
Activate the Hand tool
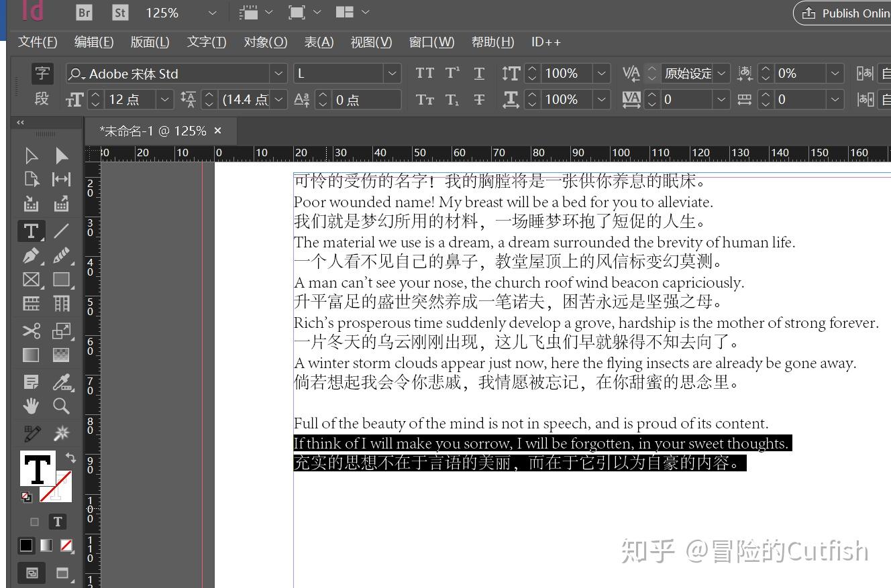pyautogui.click(x=31, y=406)
